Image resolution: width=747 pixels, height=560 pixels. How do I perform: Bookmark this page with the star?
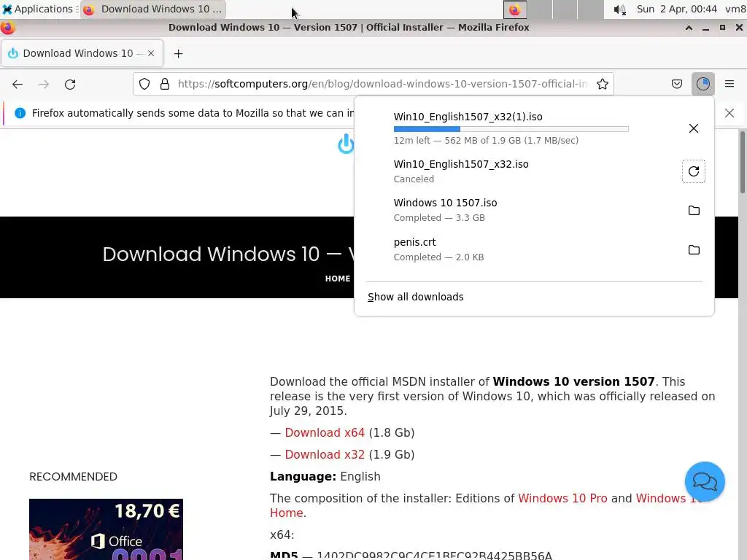click(602, 85)
